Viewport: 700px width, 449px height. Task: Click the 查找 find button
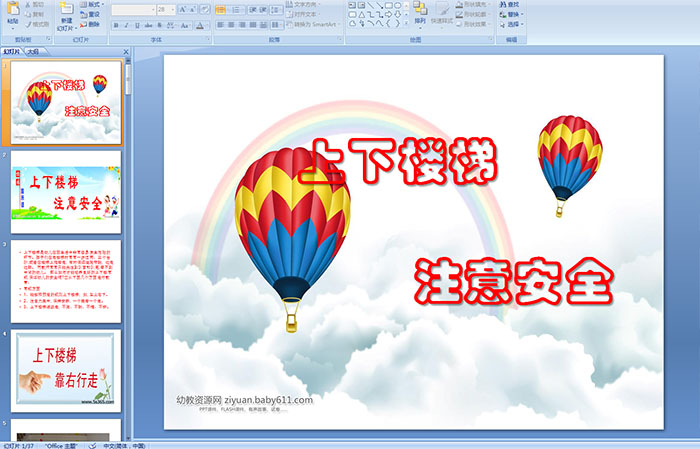[509, 4]
